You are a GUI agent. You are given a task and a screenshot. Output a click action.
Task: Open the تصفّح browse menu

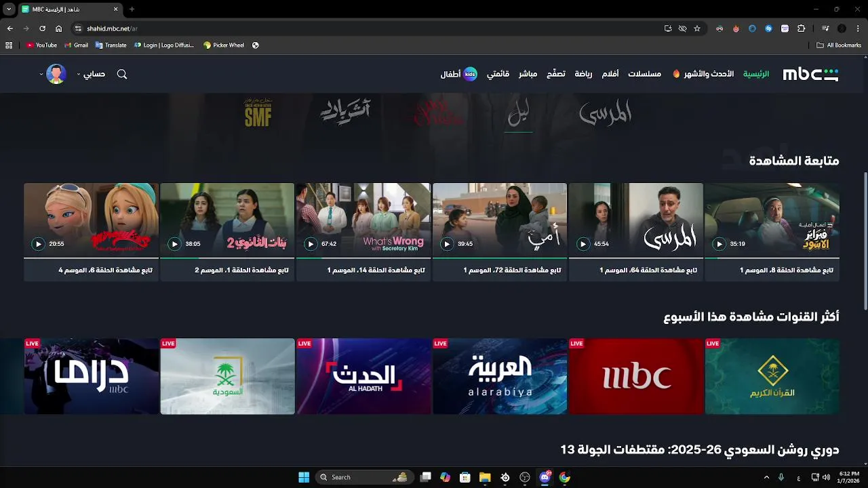pyautogui.click(x=556, y=74)
